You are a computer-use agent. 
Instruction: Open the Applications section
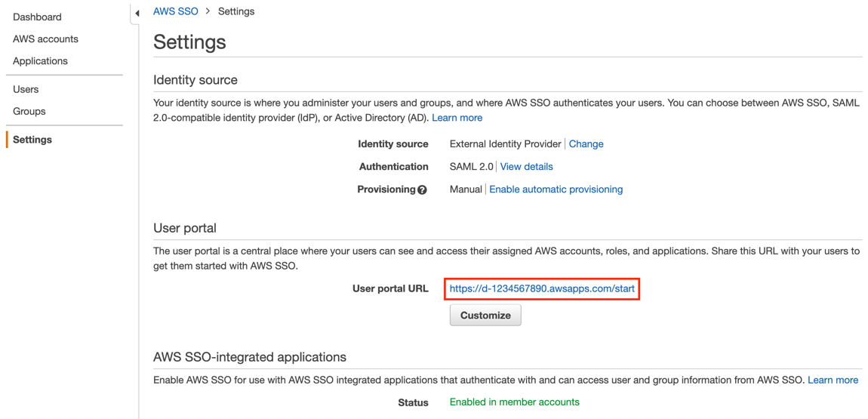click(41, 61)
